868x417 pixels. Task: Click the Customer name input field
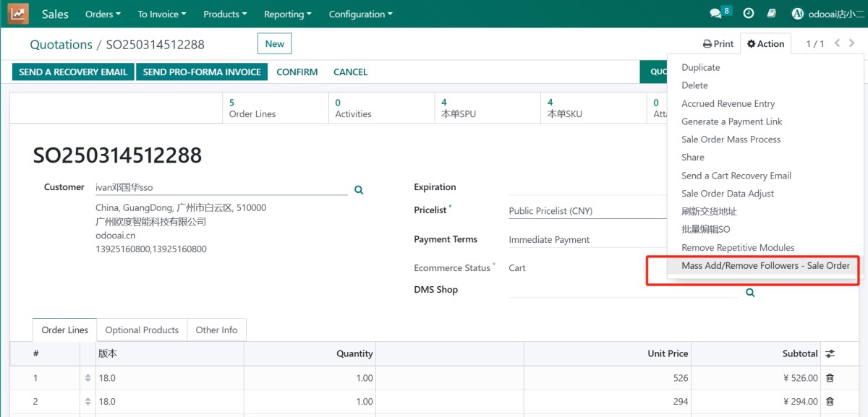[x=221, y=187]
